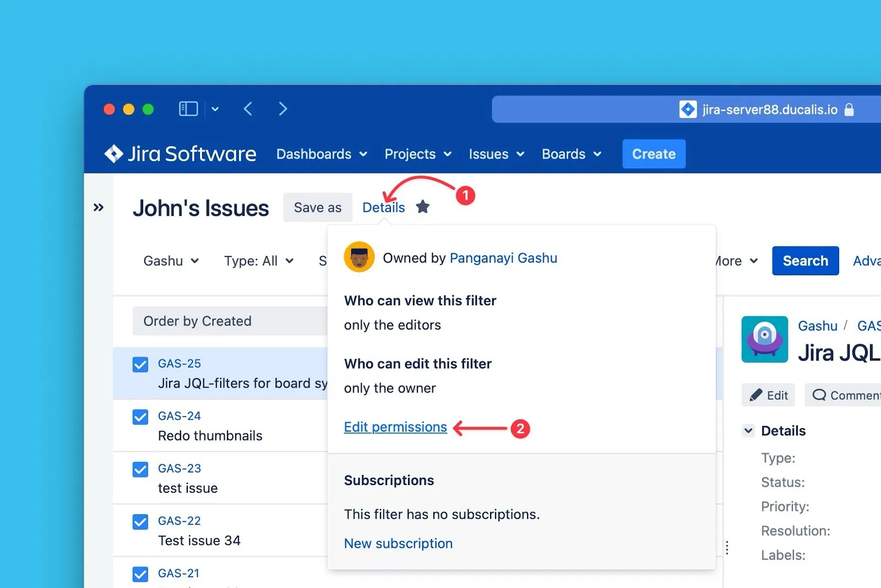
Task: Go back using browser back arrow
Action: [248, 109]
